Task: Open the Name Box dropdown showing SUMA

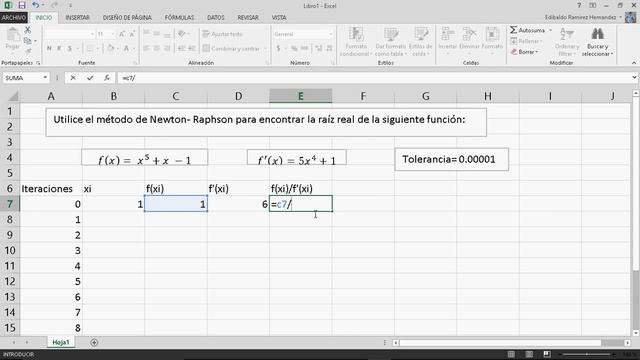Action: click(45, 78)
